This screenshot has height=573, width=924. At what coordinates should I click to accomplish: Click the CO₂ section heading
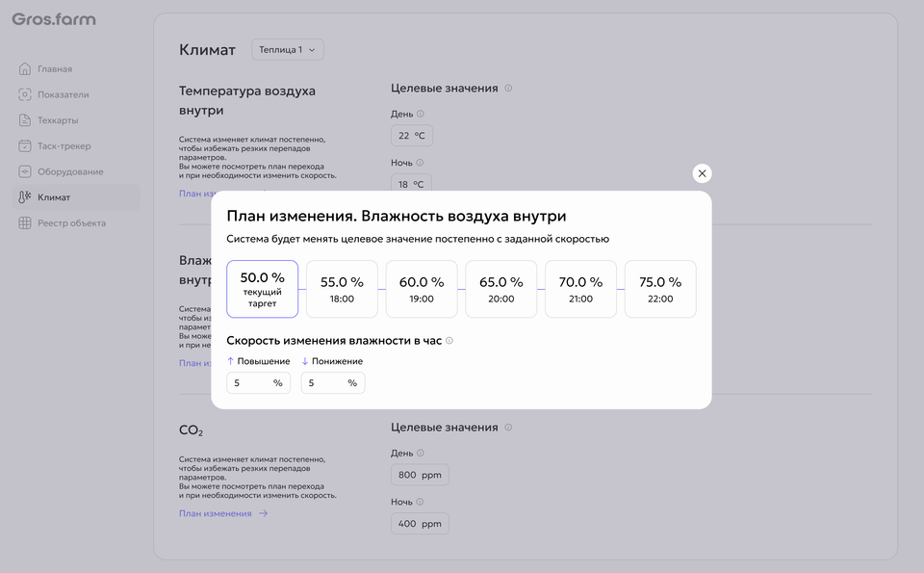tap(191, 430)
